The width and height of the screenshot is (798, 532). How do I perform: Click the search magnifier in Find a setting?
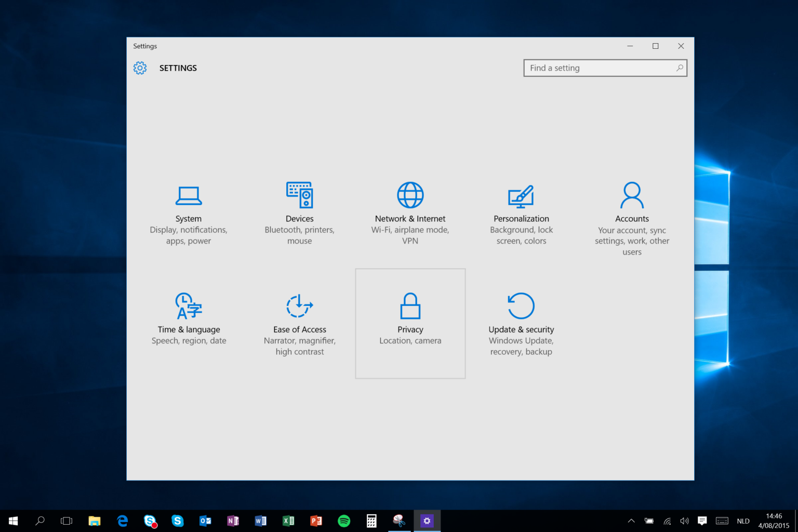click(x=679, y=68)
